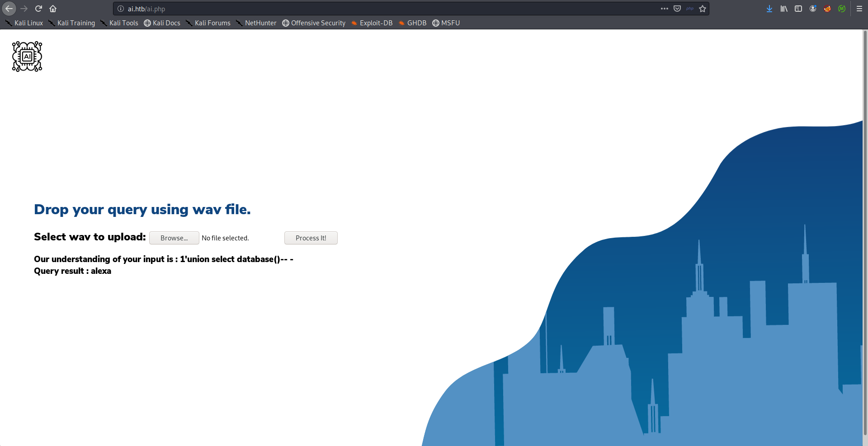Reload the current page
The height and width of the screenshot is (446, 868).
pyautogui.click(x=38, y=9)
